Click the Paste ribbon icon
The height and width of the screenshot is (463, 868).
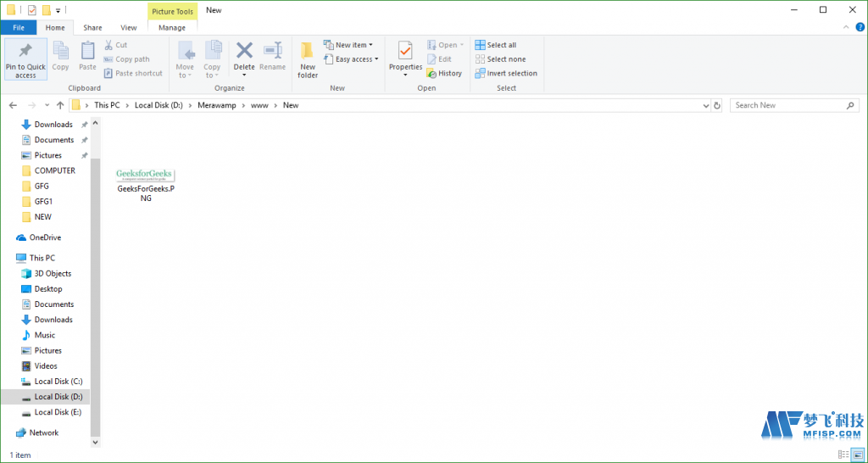point(87,50)
